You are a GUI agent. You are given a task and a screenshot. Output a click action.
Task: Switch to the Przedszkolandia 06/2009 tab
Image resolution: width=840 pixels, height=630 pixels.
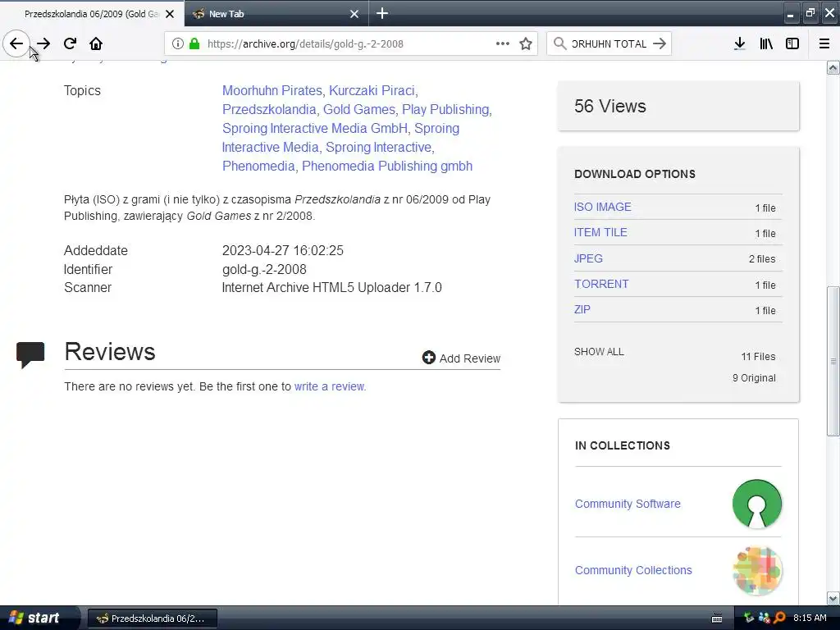[x=92, y=14]
